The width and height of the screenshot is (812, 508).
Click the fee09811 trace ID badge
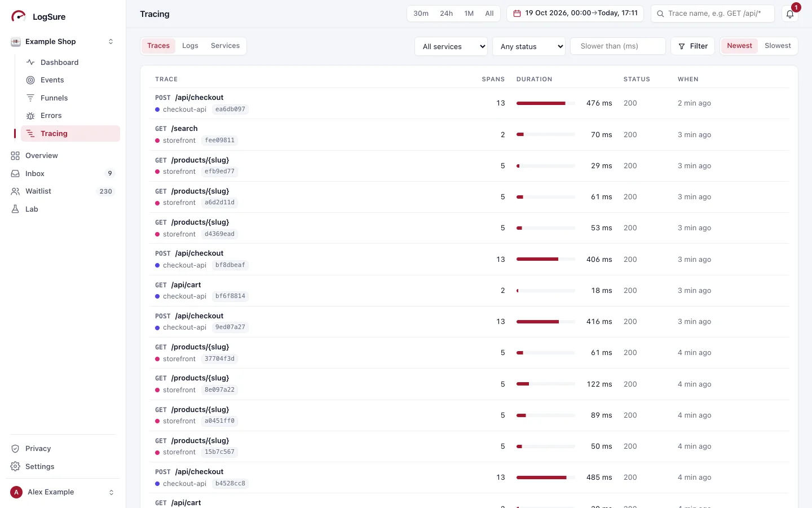point(220,141)
